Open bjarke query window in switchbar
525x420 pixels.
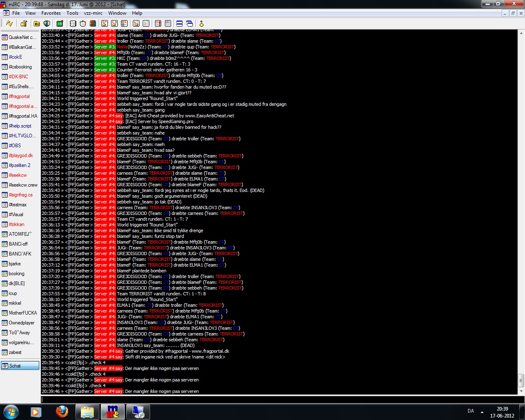[20, 264]
